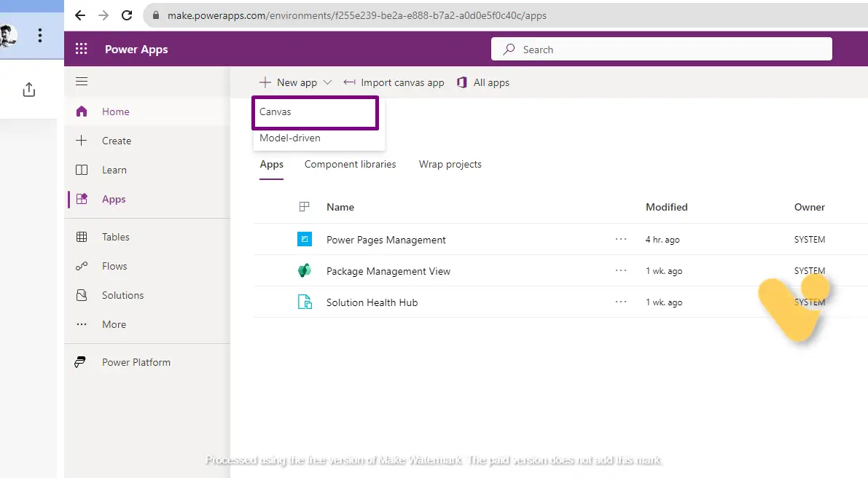Click the Tables grid icon in sidebar

(x=82, y=237)
